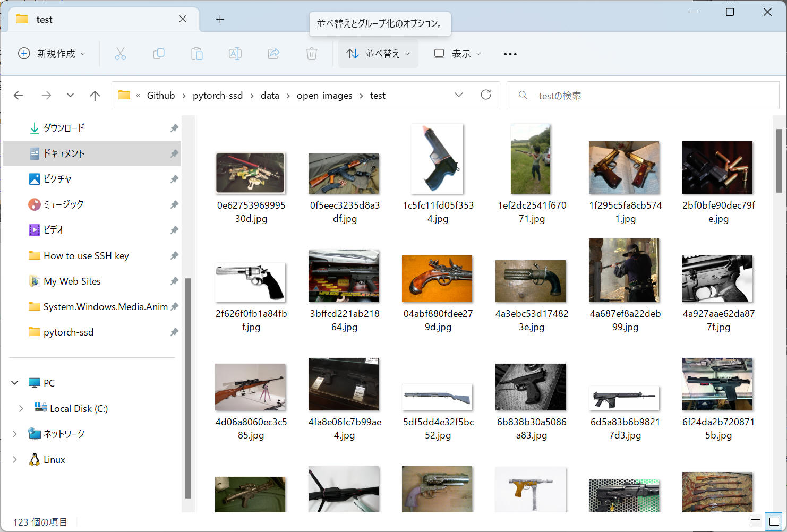787x532 pixels.
Task: Open a new tab with plus
Action: tap(220, 20)
